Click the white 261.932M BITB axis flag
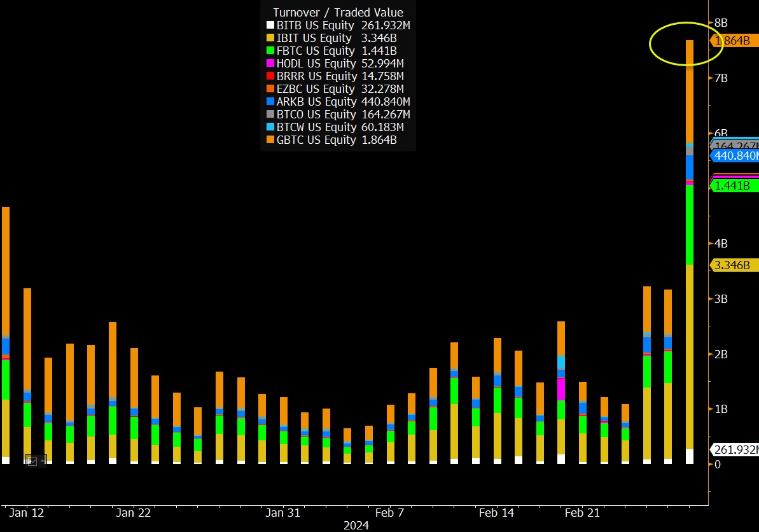This screenshot has height=532, width=759. click(x=733, y=449)
